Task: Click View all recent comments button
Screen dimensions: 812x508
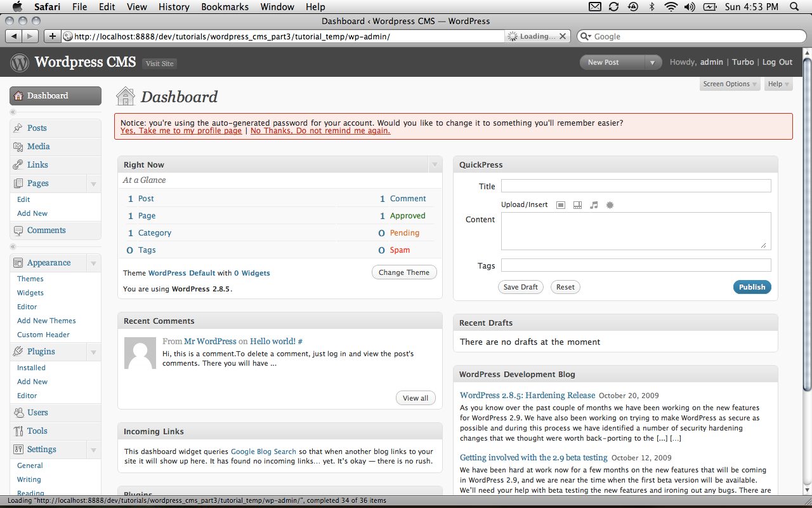Action: point(416,398)
